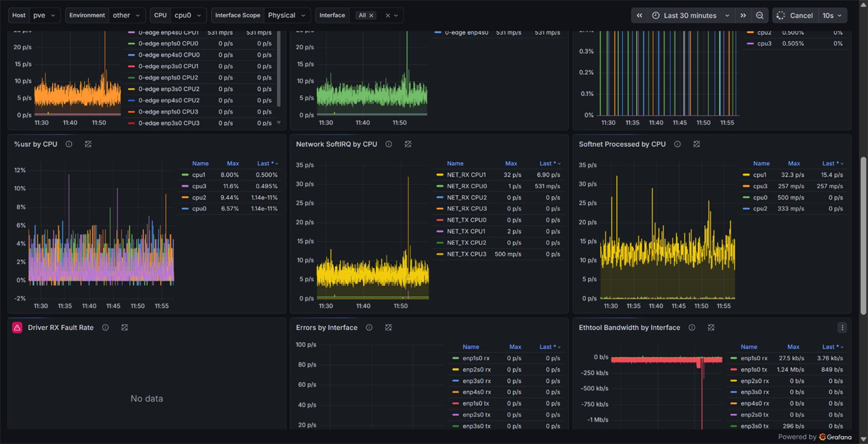Sort Softnet legend by Max column
The height and width of the screenshot is (444, 868).
click(x=794, y=163)
